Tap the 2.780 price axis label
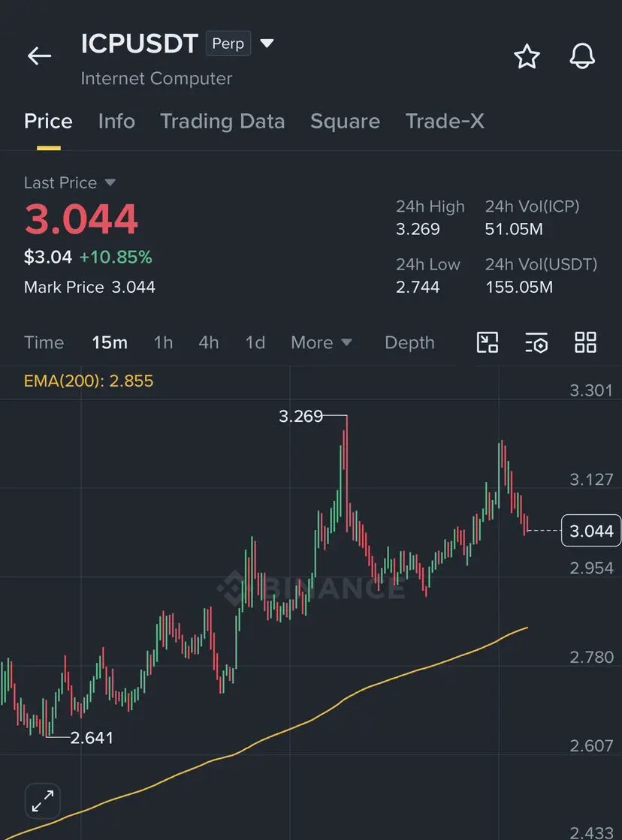Image resolution: width=622 pixels, height=840 pixels. 591,658
